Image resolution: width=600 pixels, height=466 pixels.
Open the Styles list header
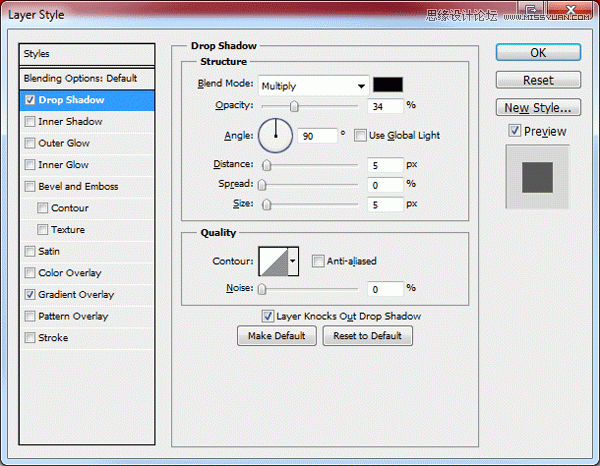point(88,54)
